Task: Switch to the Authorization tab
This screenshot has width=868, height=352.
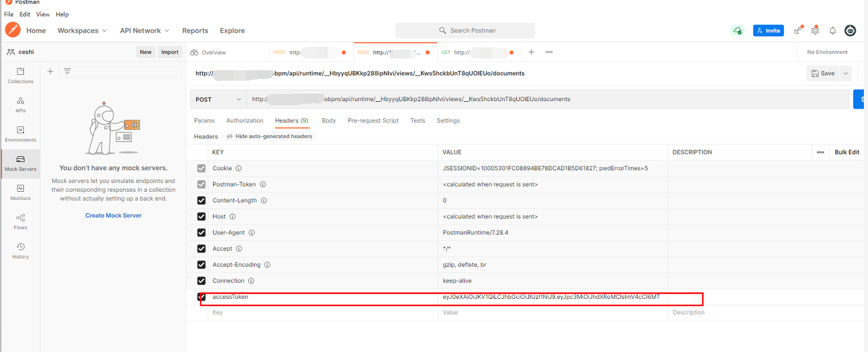Action: pyautogui.click(x=245, y=120)
